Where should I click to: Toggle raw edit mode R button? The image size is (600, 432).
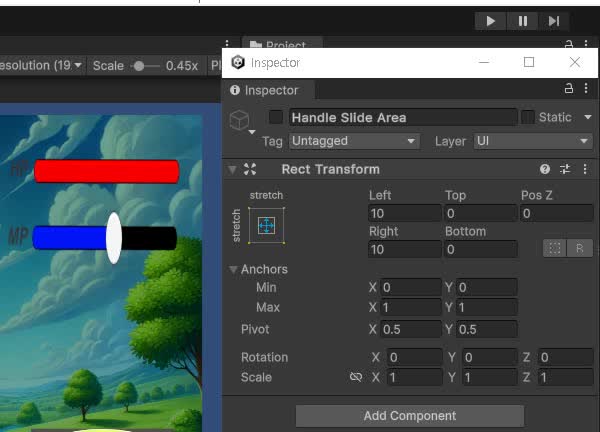580,248
